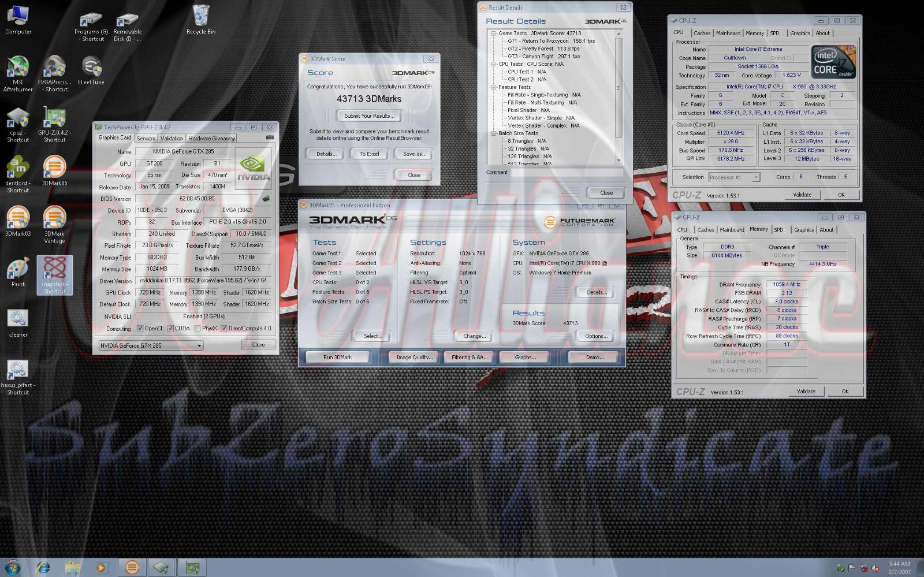Click Submit Your Results button
This screenshot has height=577, width=924.
point(369,116)
